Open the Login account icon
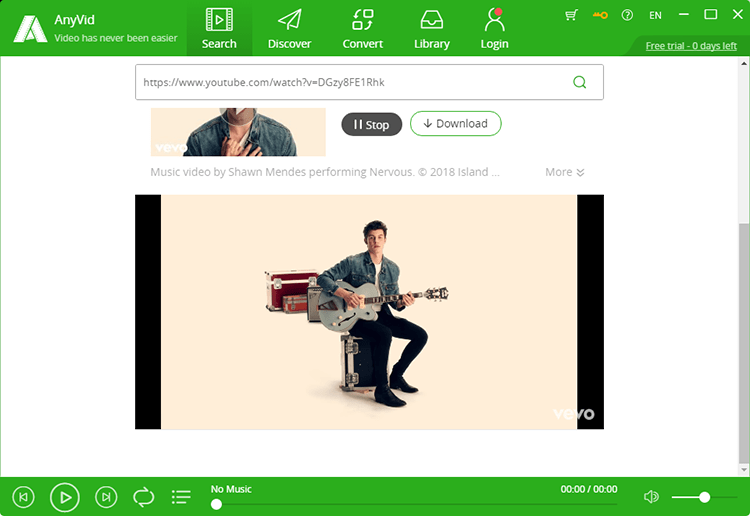This screenshot has width=750, height=516. pos(495,28)
